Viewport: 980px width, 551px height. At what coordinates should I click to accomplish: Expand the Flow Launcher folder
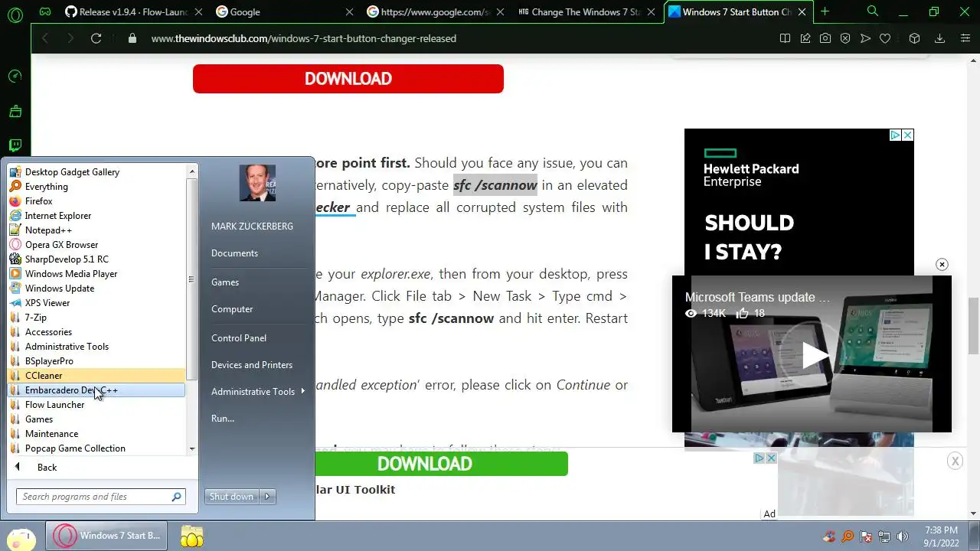(x=96, y=404)
